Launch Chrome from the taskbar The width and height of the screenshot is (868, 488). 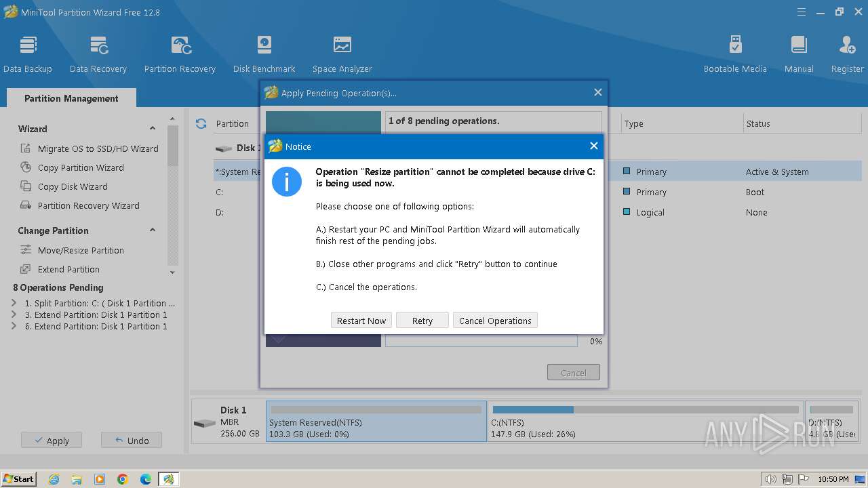point(123,479)
